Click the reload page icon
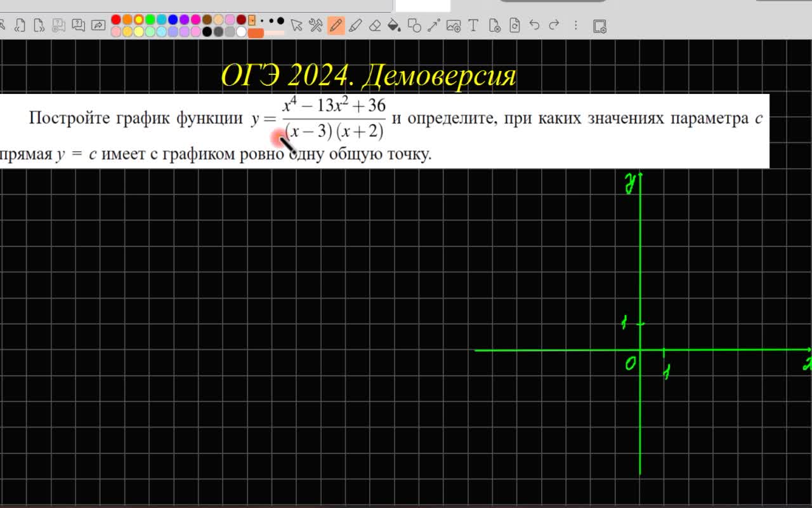812x508 pixels. point(514,25)
